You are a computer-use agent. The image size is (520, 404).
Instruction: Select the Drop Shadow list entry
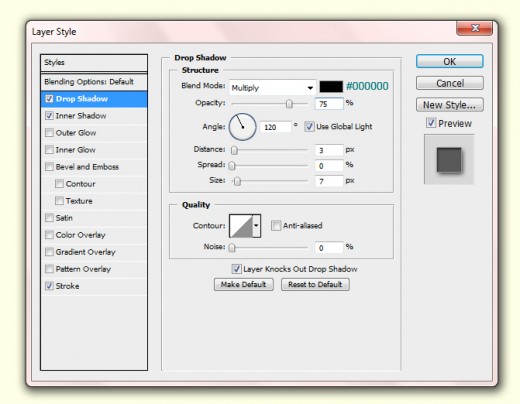94,99
